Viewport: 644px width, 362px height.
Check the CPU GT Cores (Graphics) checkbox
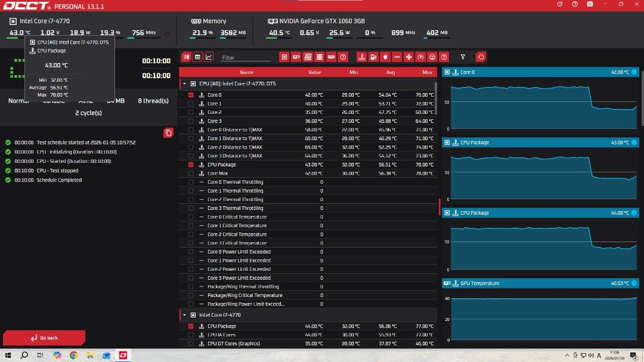191,344
